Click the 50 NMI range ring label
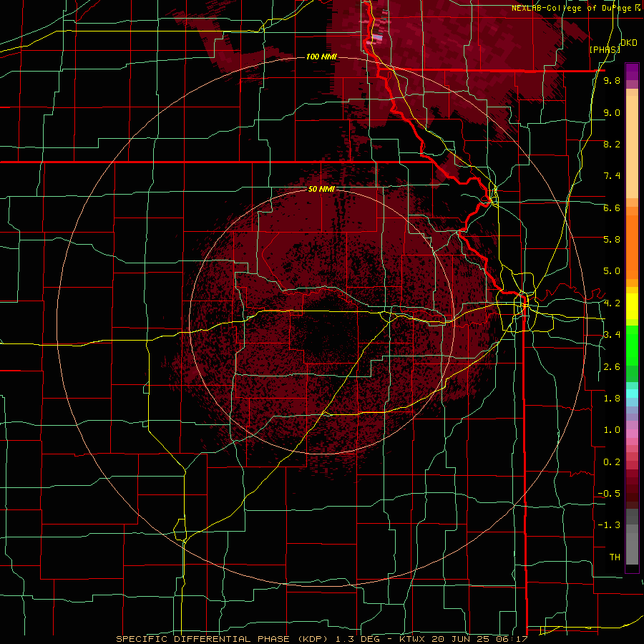Screen dimensions: 644x644 321,190
